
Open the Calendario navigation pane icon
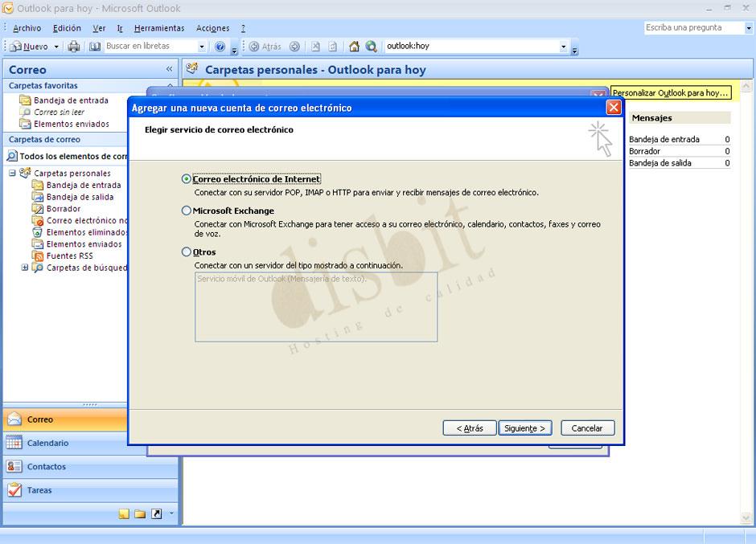(x=14, y=443)
